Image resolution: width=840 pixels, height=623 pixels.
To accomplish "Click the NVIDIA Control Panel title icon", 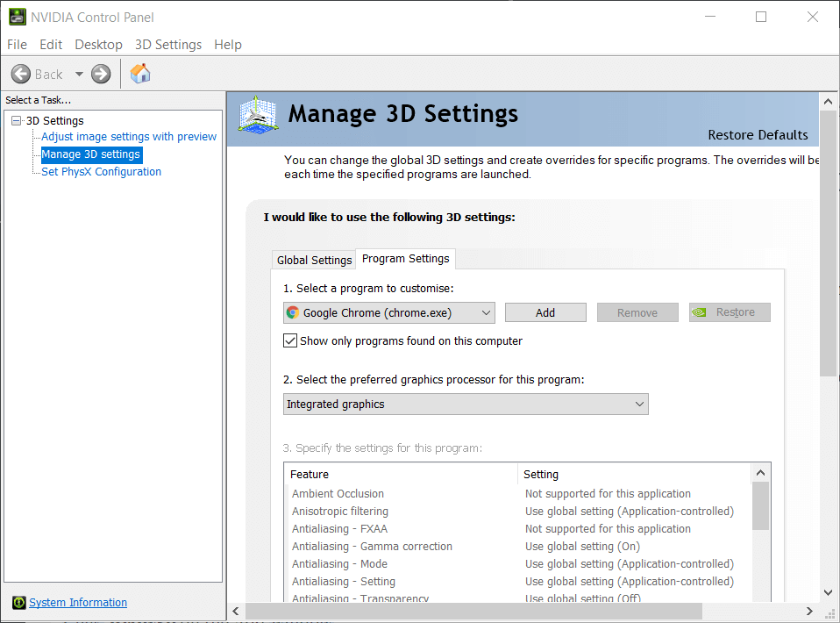I will pos(18,17).
